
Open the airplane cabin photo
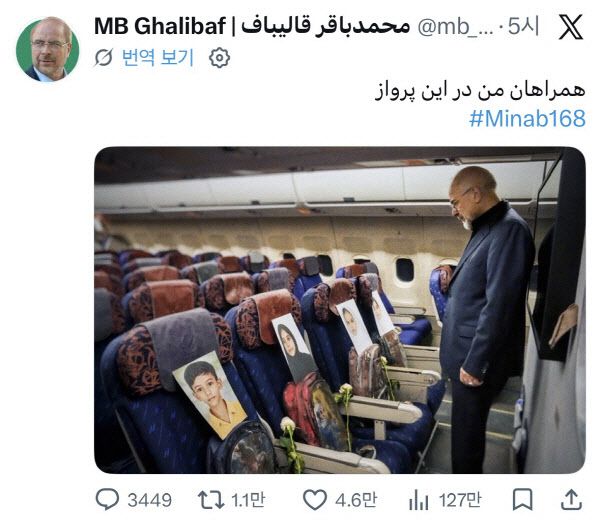click(340, 310)
